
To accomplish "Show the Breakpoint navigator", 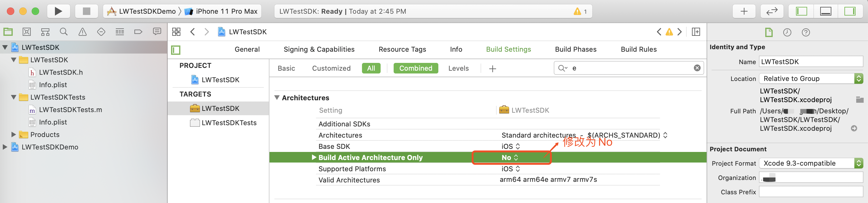I will [x=138, y=32].
